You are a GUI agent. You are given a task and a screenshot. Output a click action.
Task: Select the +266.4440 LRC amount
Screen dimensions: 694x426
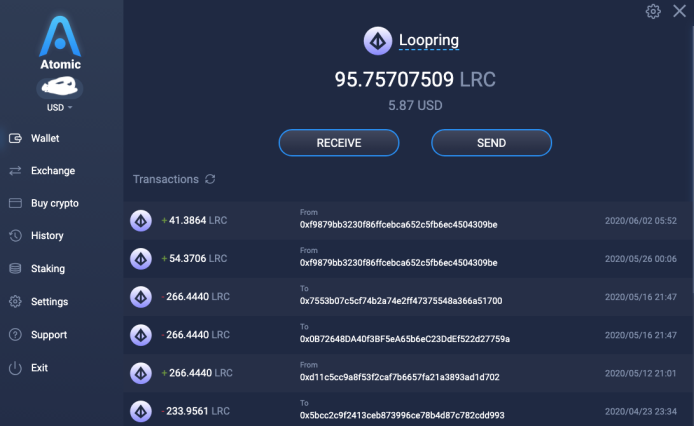click(197, 373)
